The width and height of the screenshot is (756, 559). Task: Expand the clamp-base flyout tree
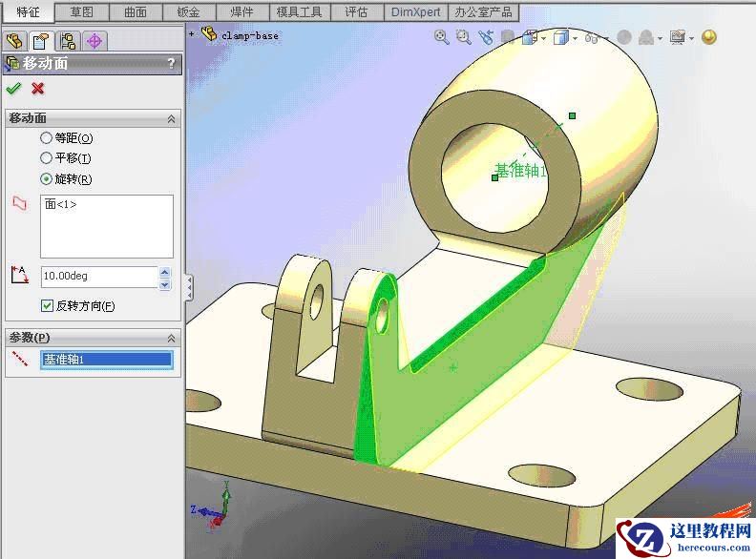(192, 33)
